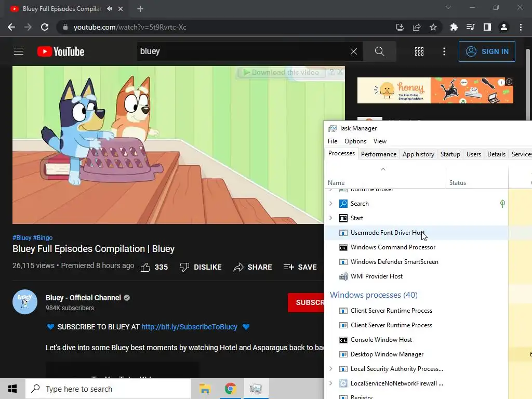The image size is (532, 399).
Task: Select the Usermode Font Driver Host process
Action: coord(416,233)
